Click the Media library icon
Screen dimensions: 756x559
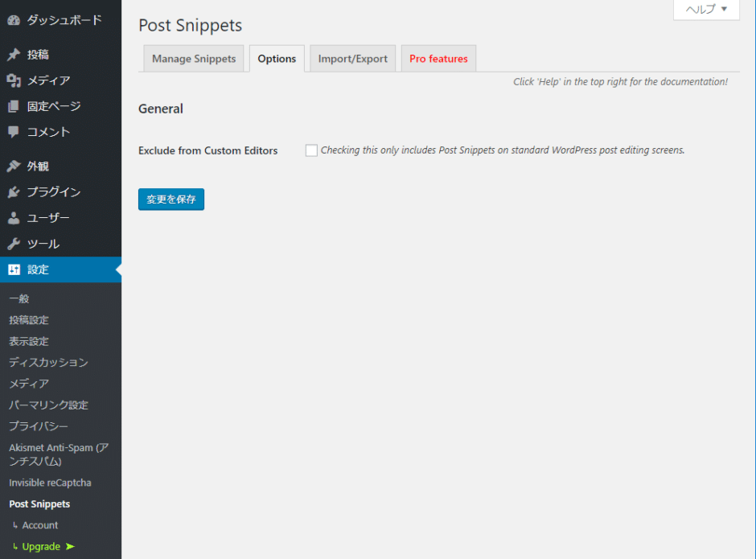pyautogui.click(x=14, y=80)
